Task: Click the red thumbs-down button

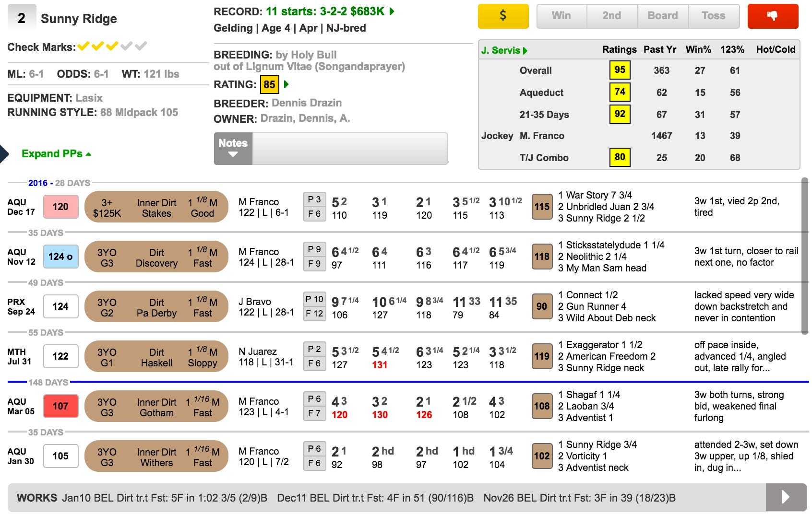Action: pos(773,16)
